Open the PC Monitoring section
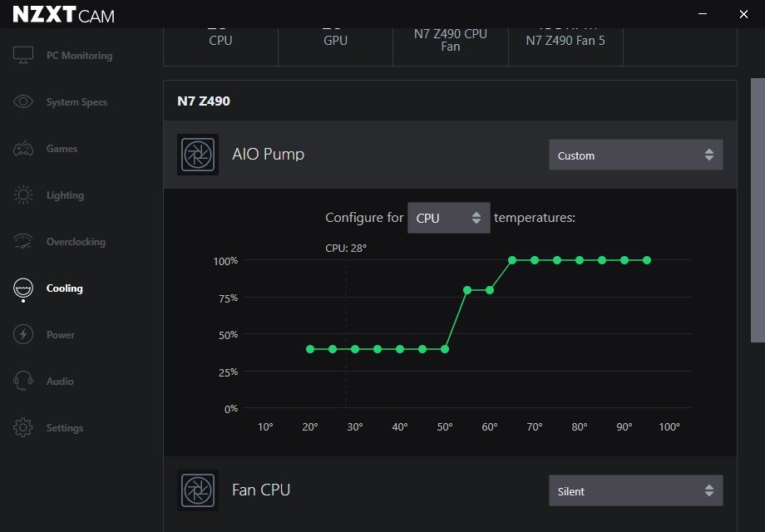This screenshot has width=765, height=532. click(x=80, y=56)
